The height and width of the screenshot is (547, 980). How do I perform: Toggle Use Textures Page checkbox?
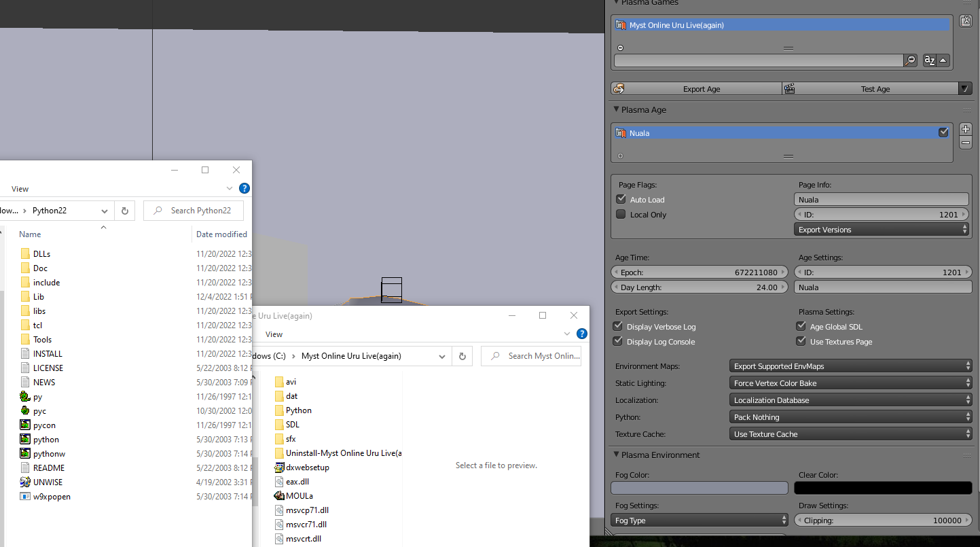tap(801, 342)
